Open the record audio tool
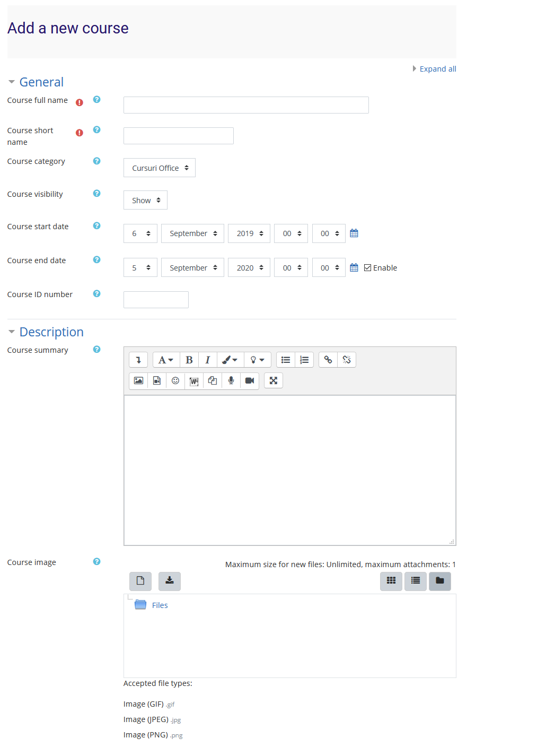 point(231,380)
